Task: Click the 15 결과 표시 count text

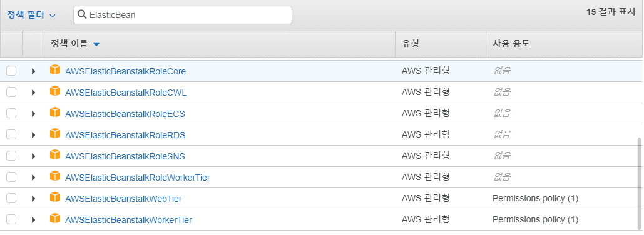Action: tap(611, 12)
